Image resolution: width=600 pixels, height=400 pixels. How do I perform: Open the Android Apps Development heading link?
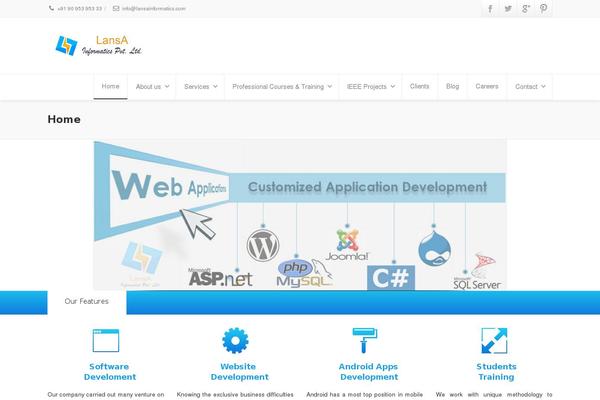coord(368,372)
